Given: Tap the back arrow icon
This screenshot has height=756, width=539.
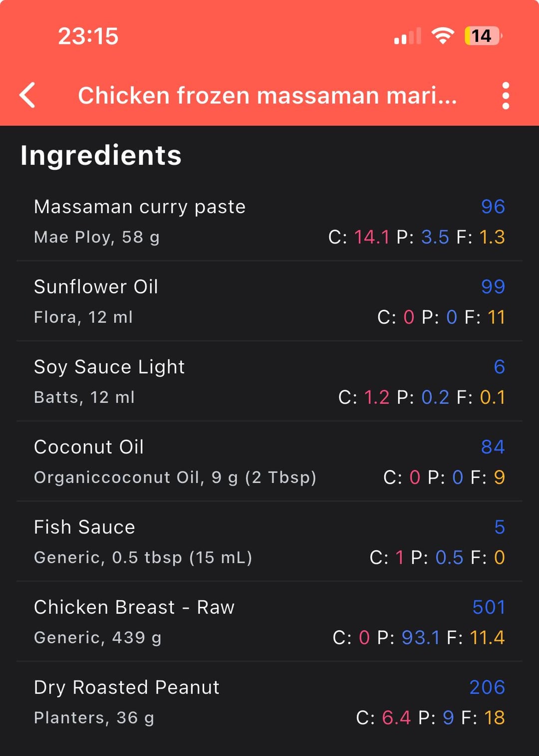Looking at the screenshot, I should [x=28, y=95].
